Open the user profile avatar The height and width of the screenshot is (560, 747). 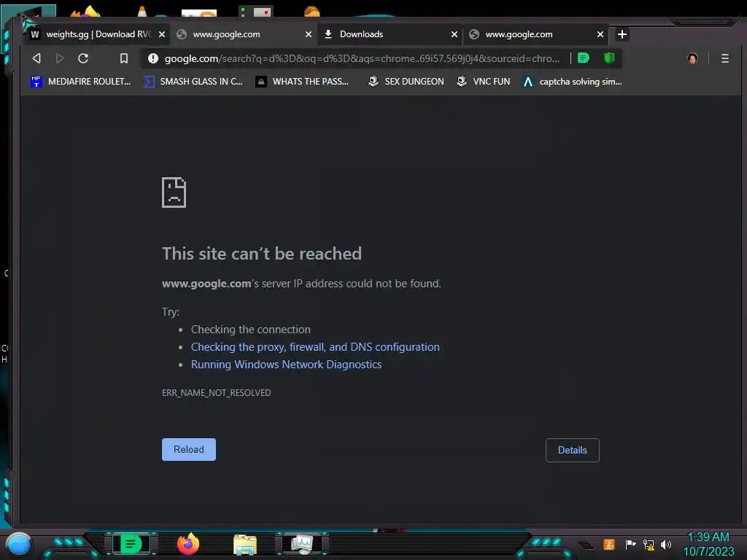point(692,58)
